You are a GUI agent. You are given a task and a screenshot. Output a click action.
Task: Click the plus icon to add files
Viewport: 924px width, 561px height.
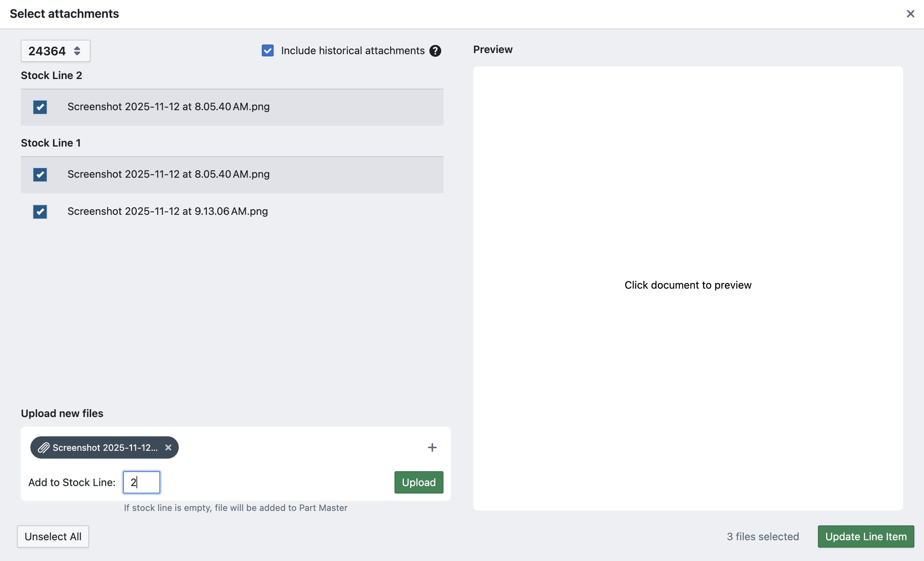point(432,447)
